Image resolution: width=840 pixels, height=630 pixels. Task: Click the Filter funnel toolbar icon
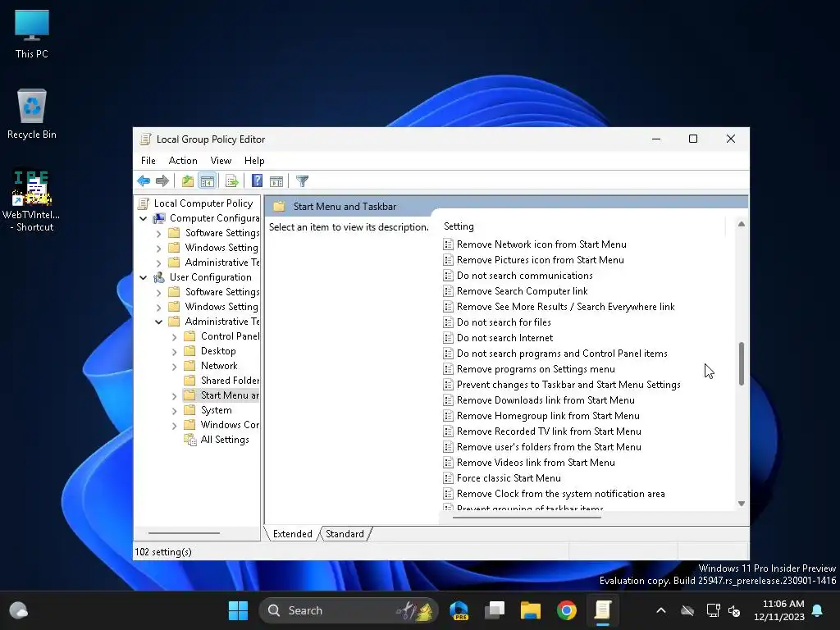(x=302, y=181)
